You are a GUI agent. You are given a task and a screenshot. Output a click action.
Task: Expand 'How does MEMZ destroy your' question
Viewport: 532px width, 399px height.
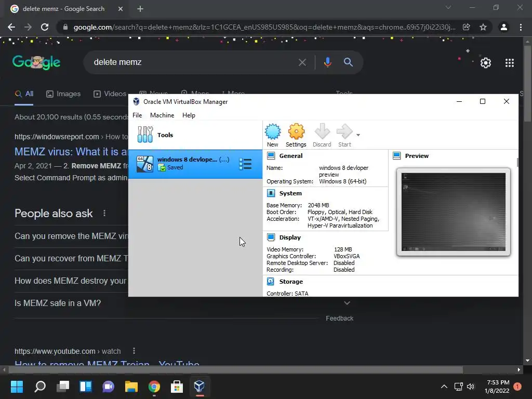(x=71, y=281)
